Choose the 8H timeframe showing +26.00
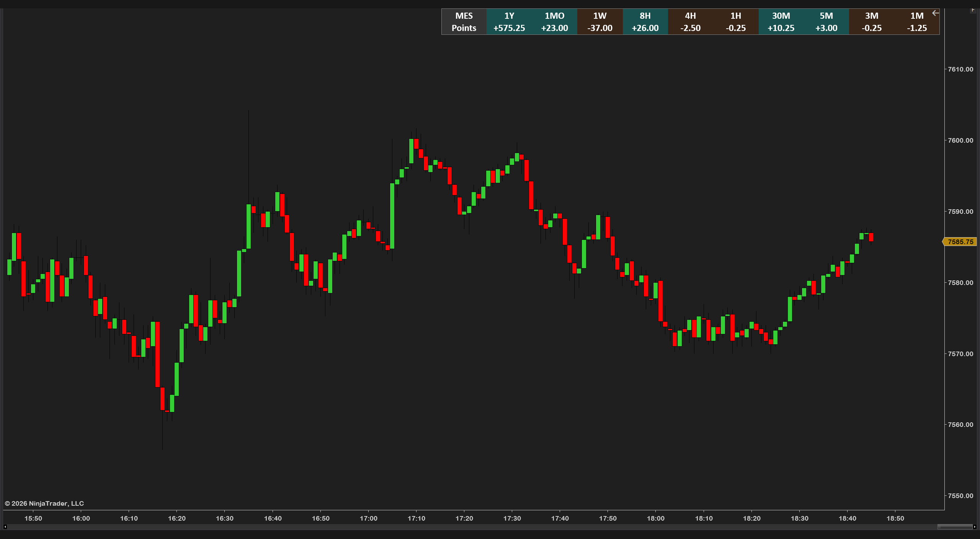Viewport: 980px width, 539px height. (645, 22)
